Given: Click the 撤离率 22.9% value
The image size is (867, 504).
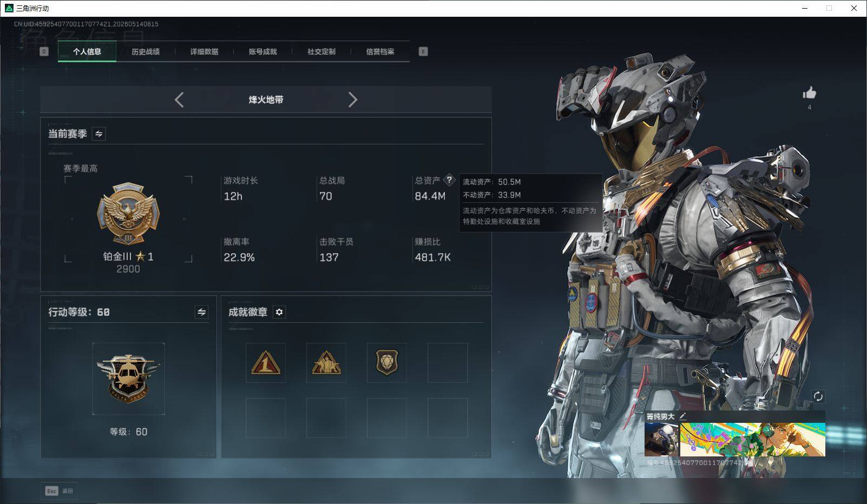Looking at the screenshot, I should 239,257.
